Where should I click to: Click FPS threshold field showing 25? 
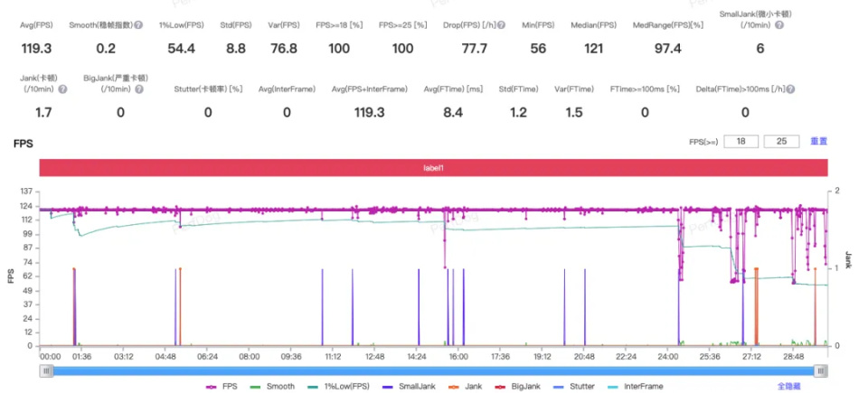781,142
